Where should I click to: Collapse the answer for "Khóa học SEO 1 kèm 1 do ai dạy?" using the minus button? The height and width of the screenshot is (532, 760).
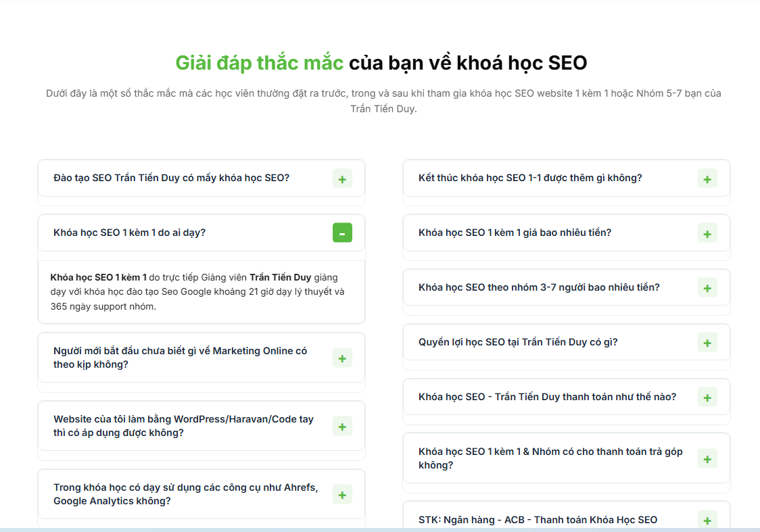click(x=343, y=233)
